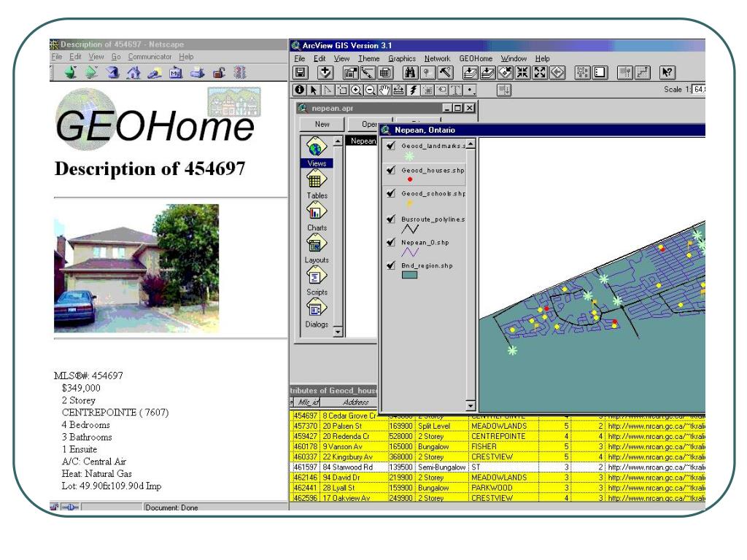Select Dialogs in the project window
The width and height of the screenshot is (747, 560).
click(317, 314)
